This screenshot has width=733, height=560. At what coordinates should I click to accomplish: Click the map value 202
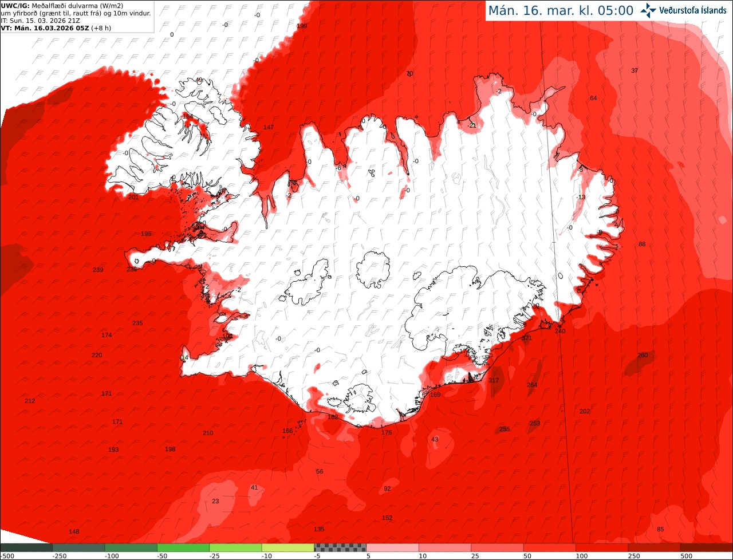(585, 412)
